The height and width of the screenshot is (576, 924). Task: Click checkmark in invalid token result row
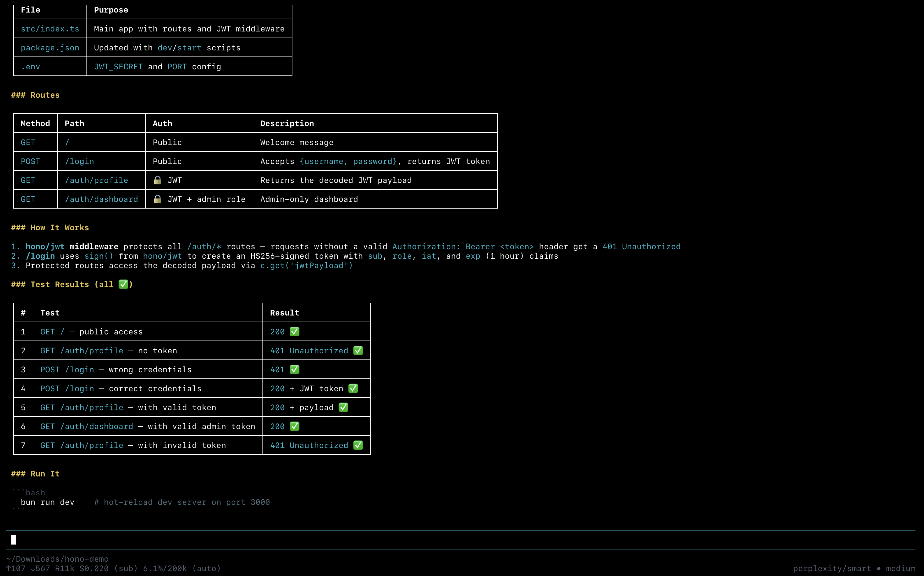tap(358, 445)
